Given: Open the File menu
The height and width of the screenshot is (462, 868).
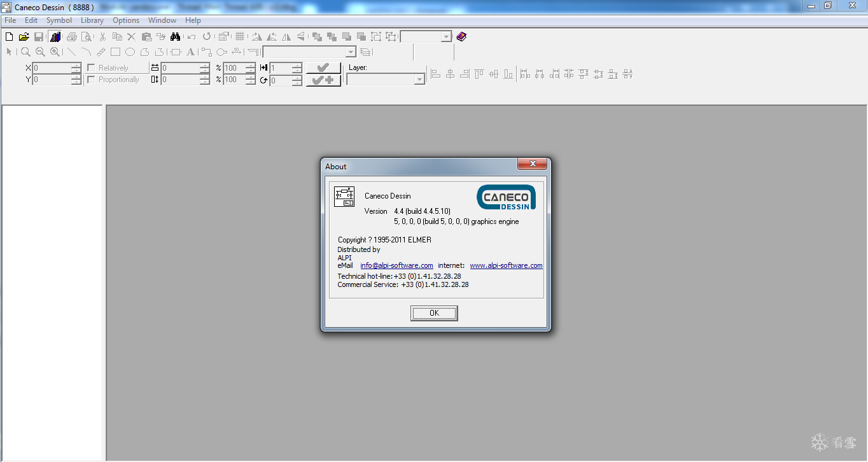Looking at the screenshot, I should 10,20.
